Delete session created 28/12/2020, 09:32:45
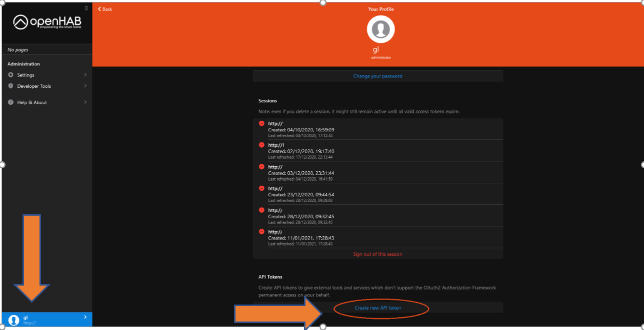 pos(261,210)
